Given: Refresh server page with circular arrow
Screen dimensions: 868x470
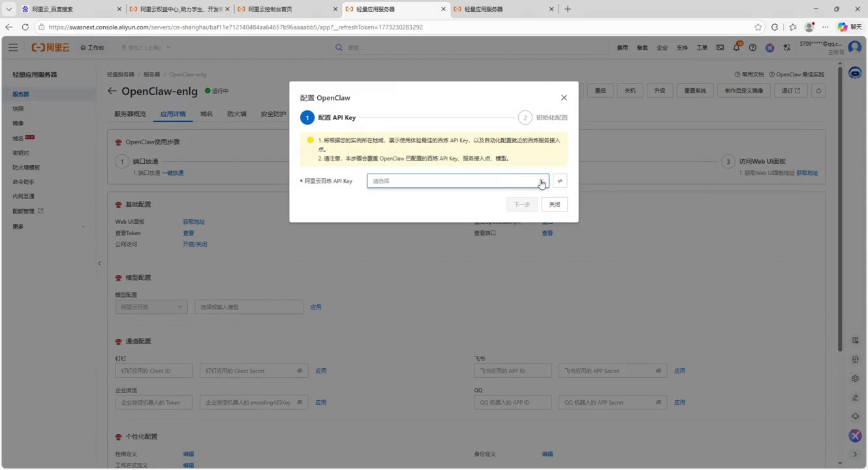Looking at the screenshot, I should tap(818, 91).
